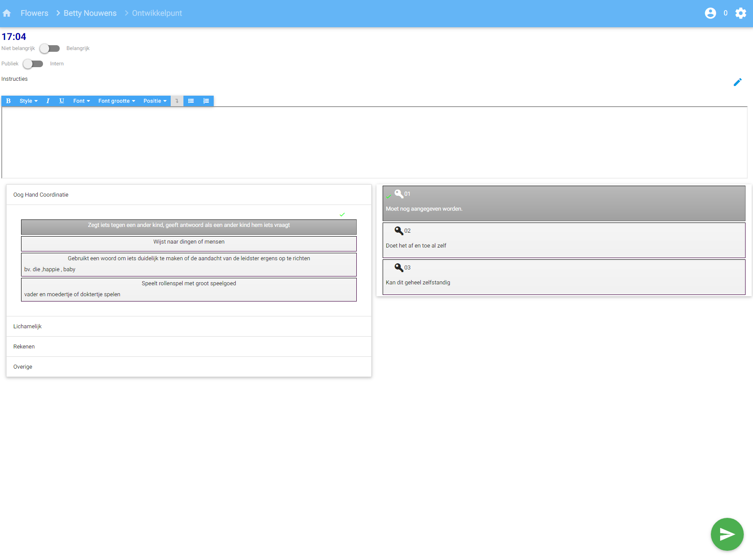Insert a bulleted list
This screenshot has width=753, height=560.
pyautogui.click(x=191, y=101)
